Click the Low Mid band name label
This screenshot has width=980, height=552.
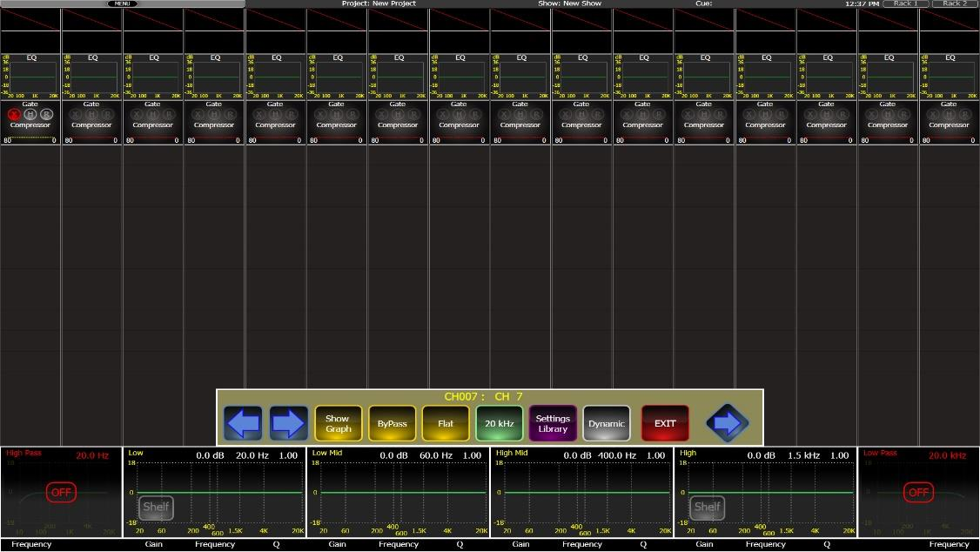[x=327, y=453]
